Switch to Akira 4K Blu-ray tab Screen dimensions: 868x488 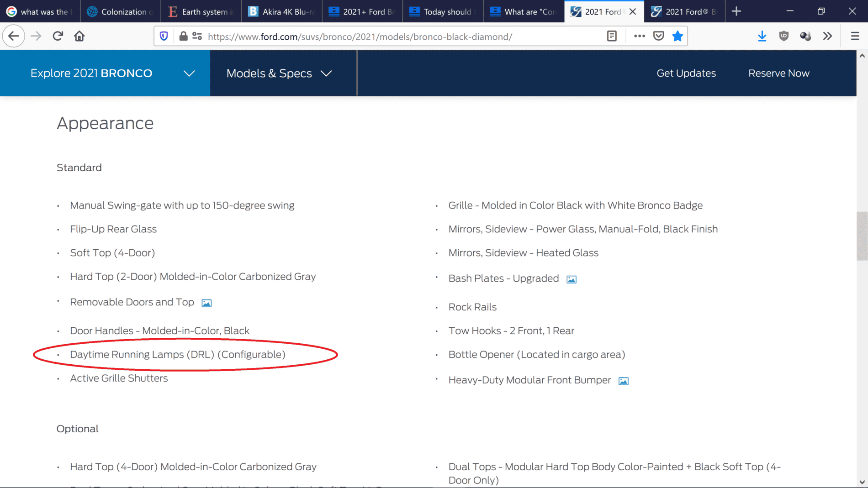coord(281,11)
